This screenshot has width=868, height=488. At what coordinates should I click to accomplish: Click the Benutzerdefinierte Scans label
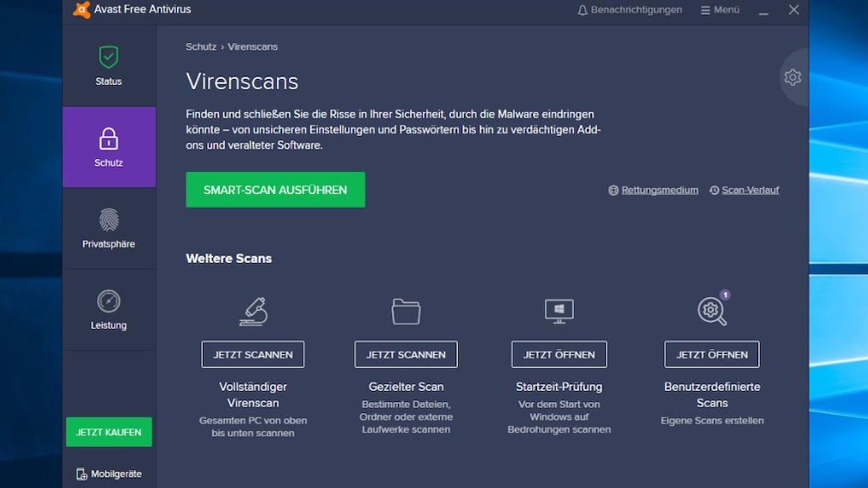pyautogui.click(x=712, y=395)
